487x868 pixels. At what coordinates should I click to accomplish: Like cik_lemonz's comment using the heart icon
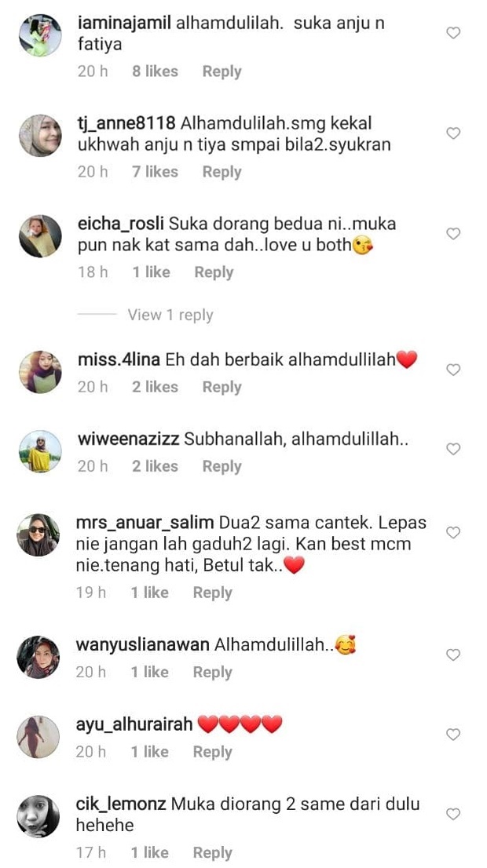tap(453, 815)
